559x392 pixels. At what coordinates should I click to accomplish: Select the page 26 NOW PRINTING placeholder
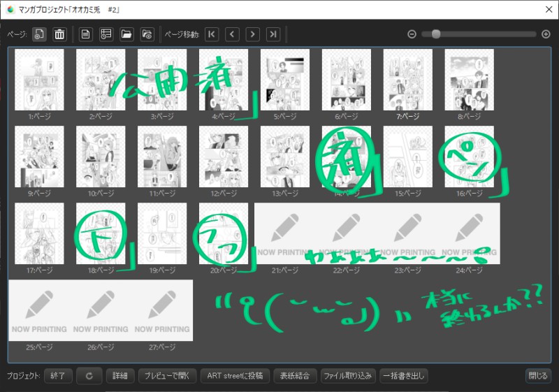(x=101, y=310)
